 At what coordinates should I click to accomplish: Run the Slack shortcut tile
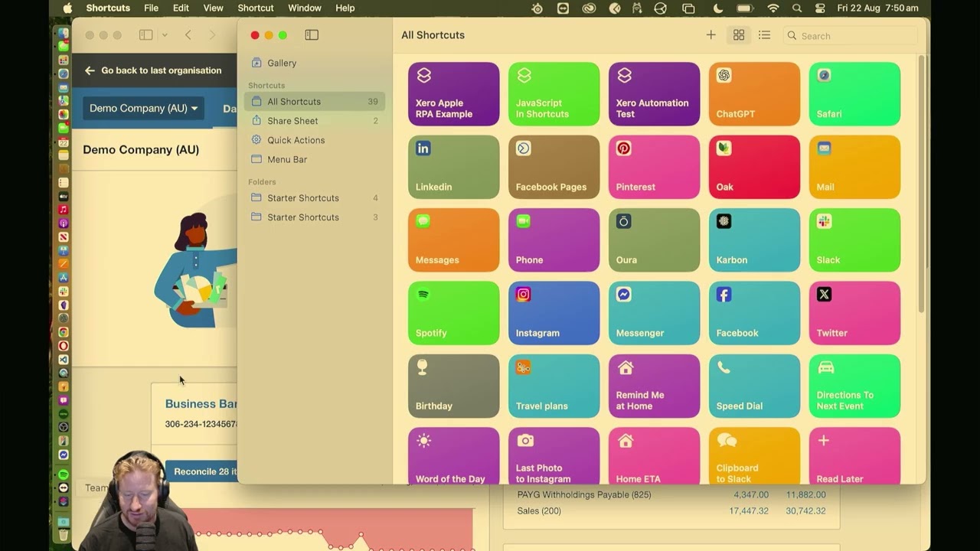point(854,240)
